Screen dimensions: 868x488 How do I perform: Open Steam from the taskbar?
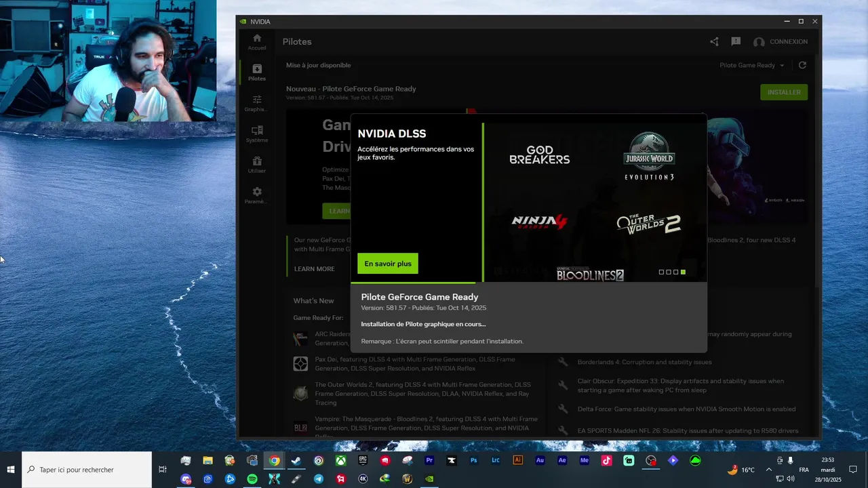pos(296,461)
